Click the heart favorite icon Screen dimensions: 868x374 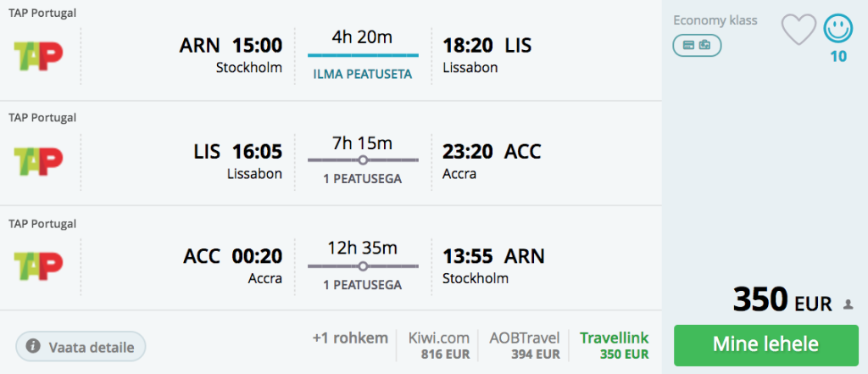pos(798,31)
